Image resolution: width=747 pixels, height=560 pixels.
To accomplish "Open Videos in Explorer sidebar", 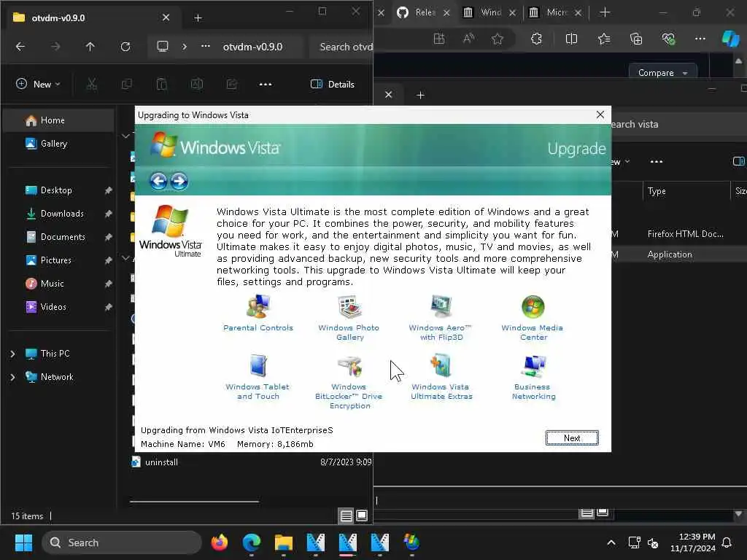I will tap(58, 307).
